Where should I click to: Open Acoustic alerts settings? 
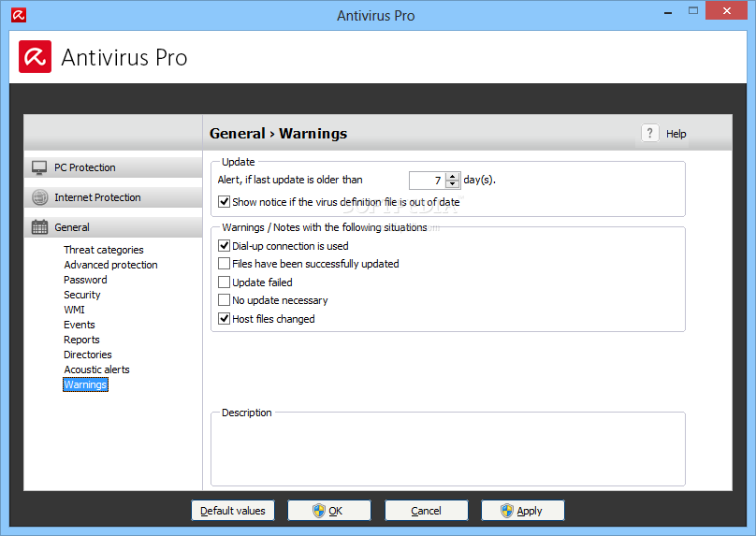pos(97,369)
